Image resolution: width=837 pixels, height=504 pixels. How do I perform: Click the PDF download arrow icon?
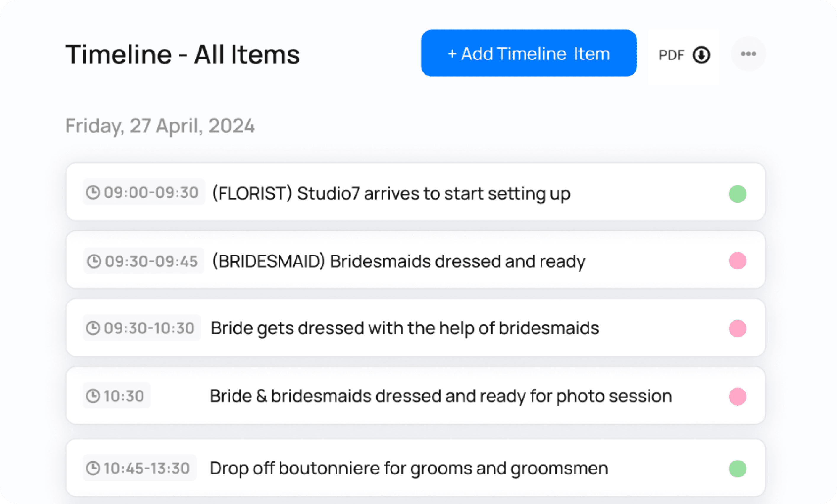(x=701, y=54)
